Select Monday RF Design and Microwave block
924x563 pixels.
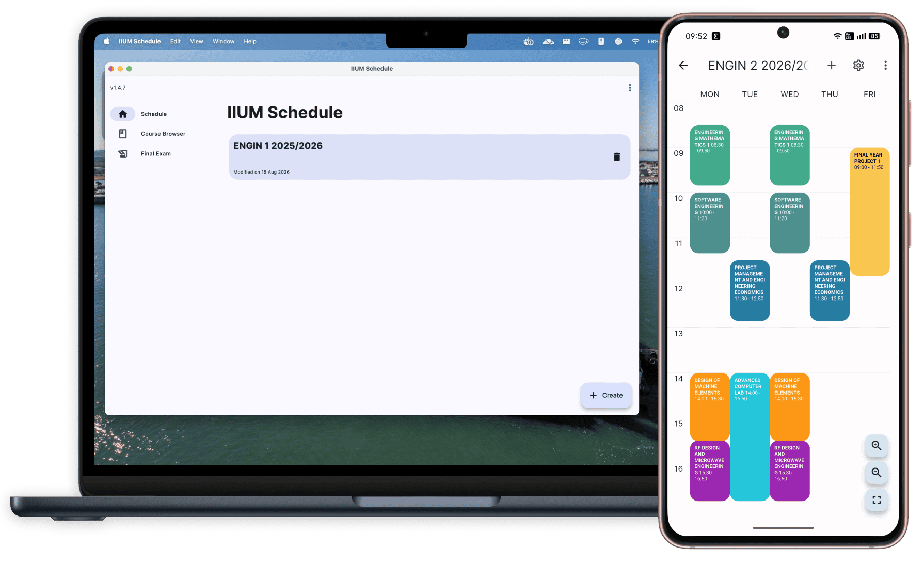(x=710, y=471)
